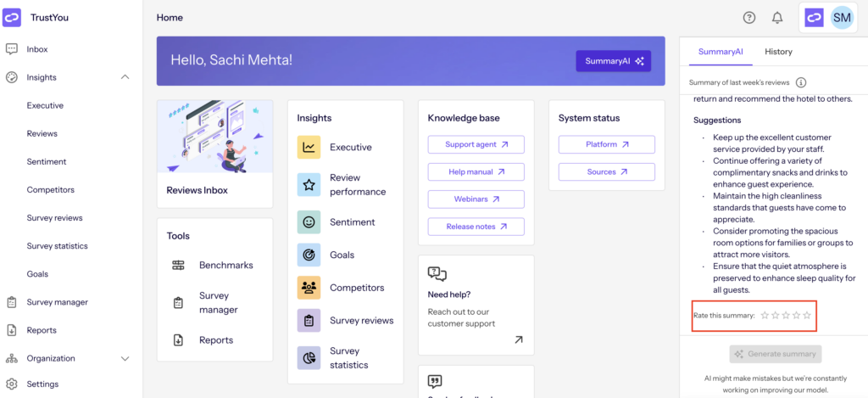Click the Executive chart icon in Insights card
This screenshot has width=868, height=398.
pos(309,148)
